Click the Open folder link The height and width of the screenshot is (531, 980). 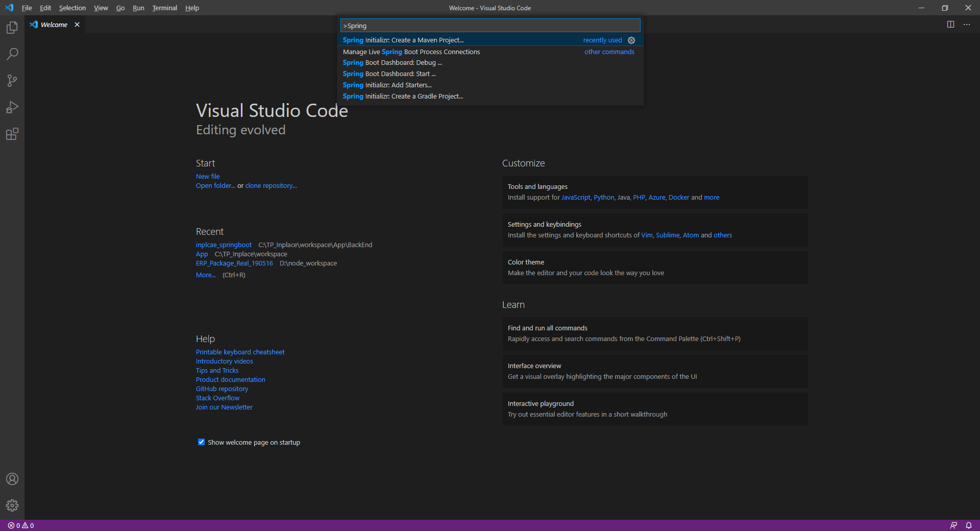tap(215, 186)
